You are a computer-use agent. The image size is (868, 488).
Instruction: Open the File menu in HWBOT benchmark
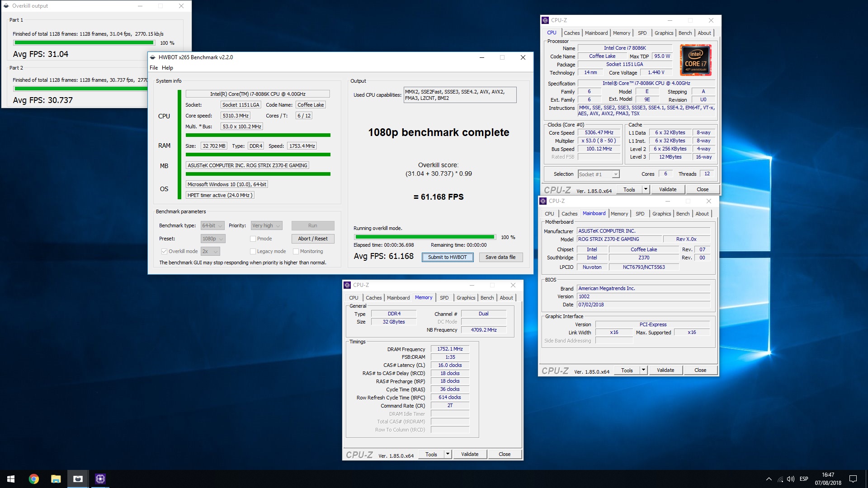pyautogui.click(x=154, y=68)
